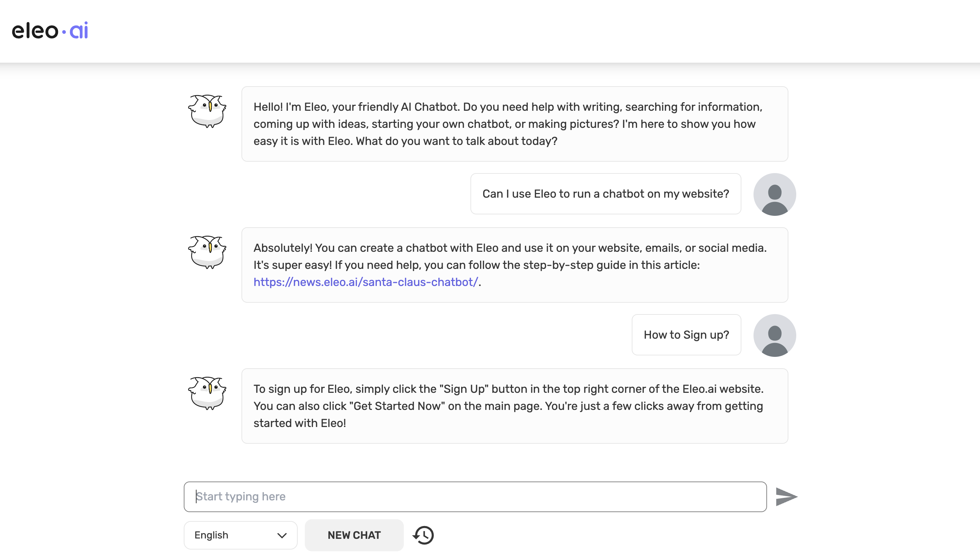Click owl avatar beside sign up answer
The width and height of the screenshot is (980, 557).
coord(207,393)
